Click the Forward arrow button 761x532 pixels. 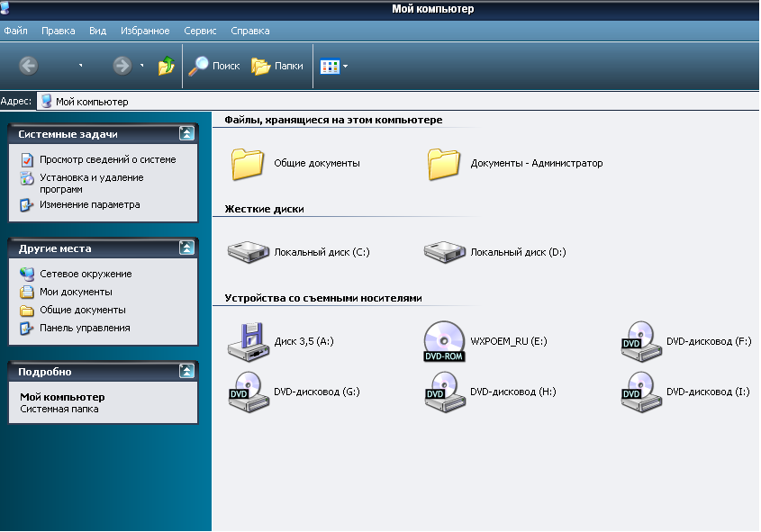pos(122,66)
